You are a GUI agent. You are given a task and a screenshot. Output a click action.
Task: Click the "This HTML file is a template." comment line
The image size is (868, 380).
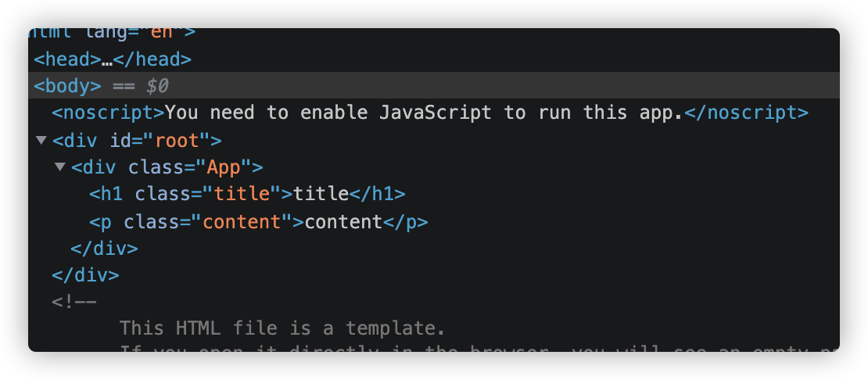[282, 328]
